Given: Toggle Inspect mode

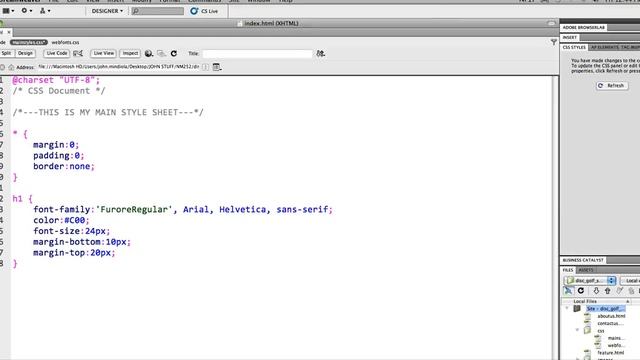Looking at the screenshot, I should (x=130, y=53).
